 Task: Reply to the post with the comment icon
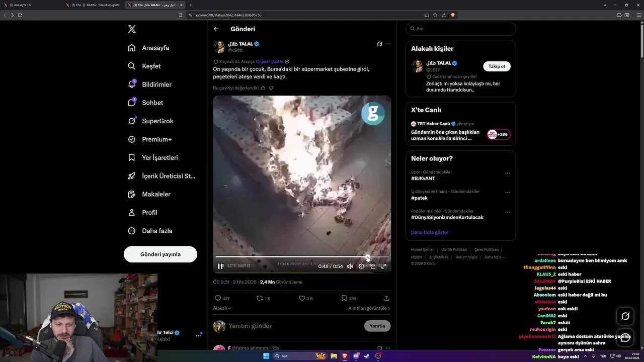click(x=218, y=298)
